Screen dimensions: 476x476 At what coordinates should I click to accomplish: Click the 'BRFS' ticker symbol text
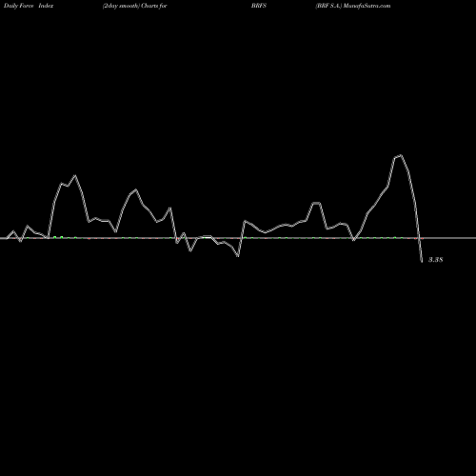pyautogui.click(x=259, y=6)
